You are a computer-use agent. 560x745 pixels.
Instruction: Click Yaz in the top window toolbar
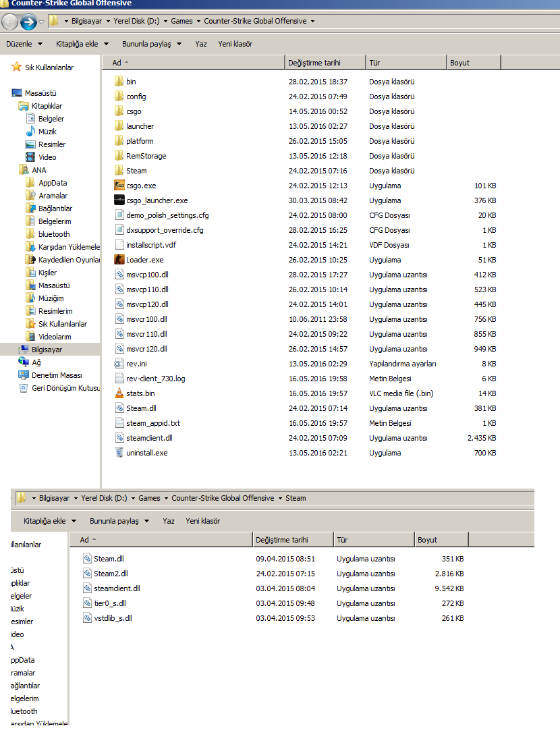coord(201,44)
